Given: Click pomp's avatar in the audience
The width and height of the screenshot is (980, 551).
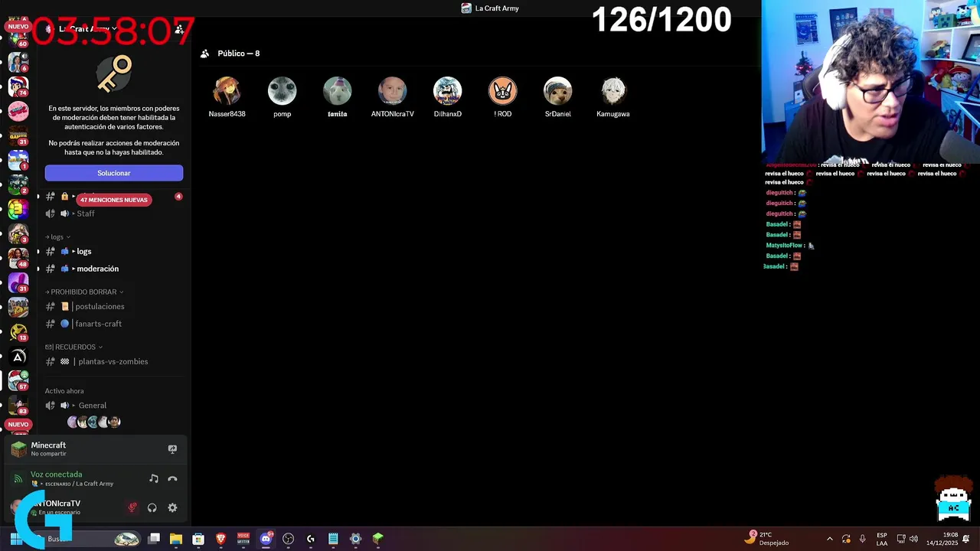Looking at the screenshot, I should pyautogui.click(x=283, y=91).
